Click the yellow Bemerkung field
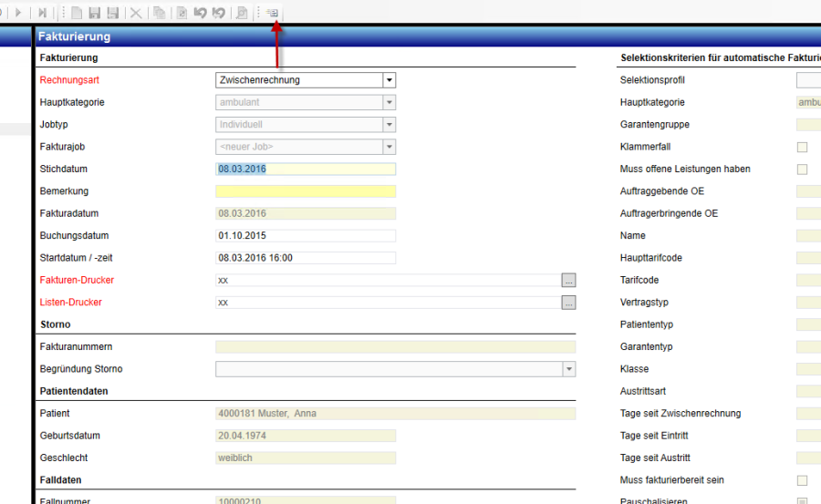 306,191
